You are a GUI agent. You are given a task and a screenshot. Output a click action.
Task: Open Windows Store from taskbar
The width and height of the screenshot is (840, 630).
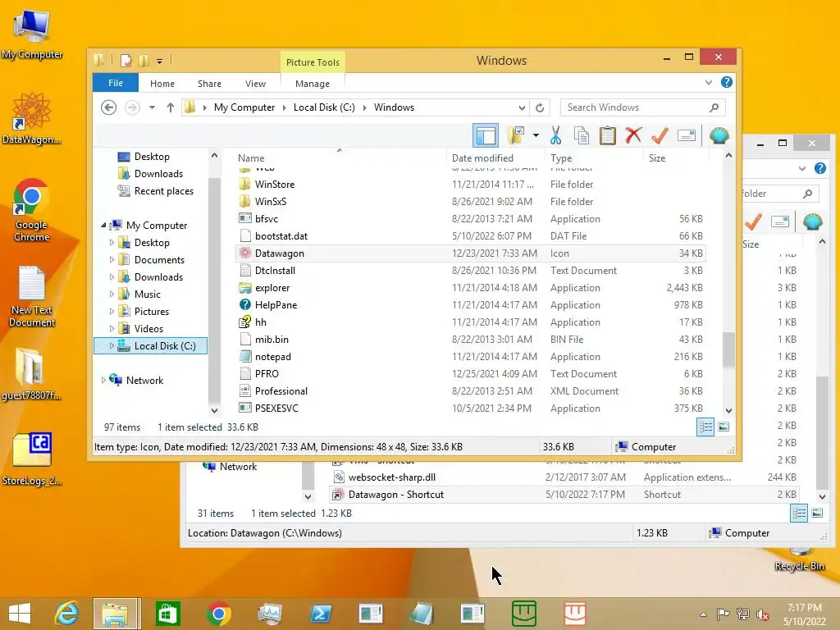[167, 614]
